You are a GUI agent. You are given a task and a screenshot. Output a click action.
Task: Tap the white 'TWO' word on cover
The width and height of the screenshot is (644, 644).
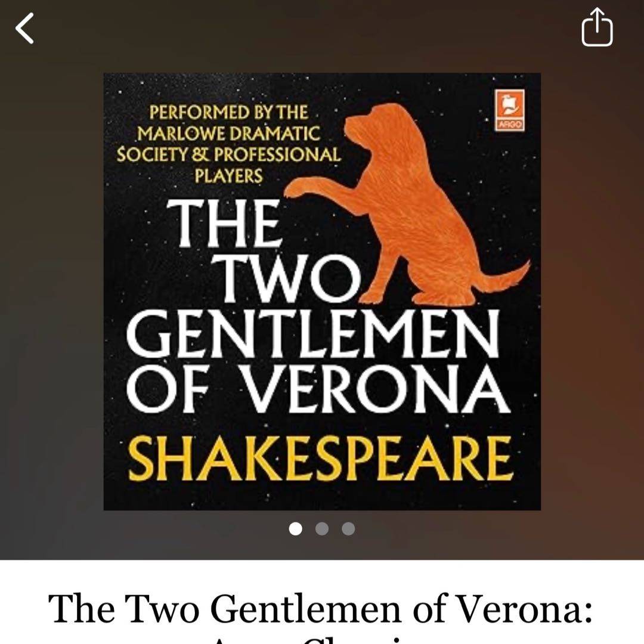click(289, 278)
